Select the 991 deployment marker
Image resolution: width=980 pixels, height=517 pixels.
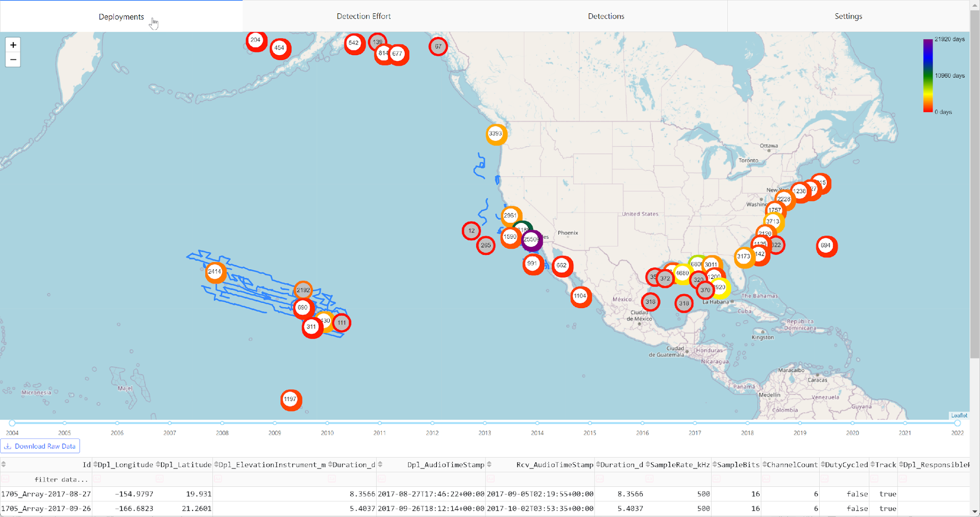[532, 264]
